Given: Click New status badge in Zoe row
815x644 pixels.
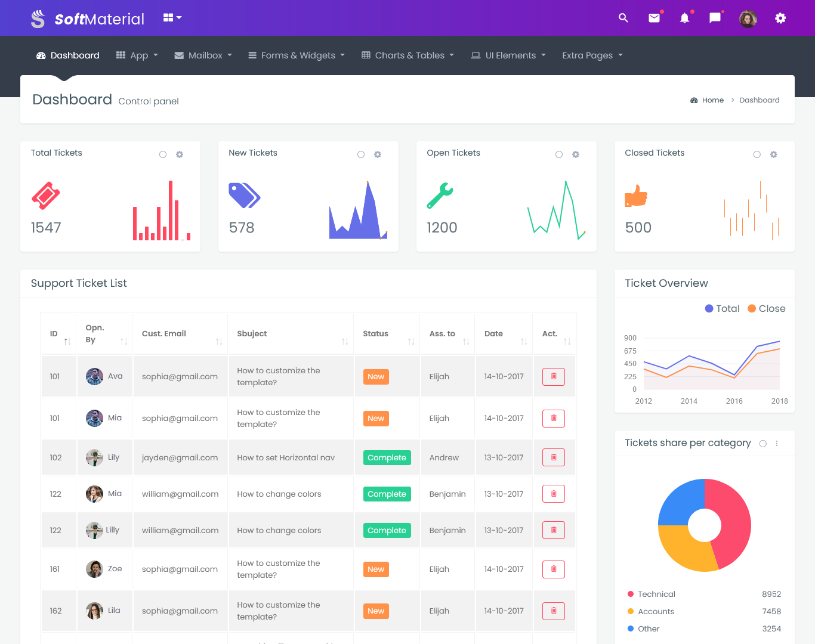Looking at the screenshot, I should (x=376, y=569).
